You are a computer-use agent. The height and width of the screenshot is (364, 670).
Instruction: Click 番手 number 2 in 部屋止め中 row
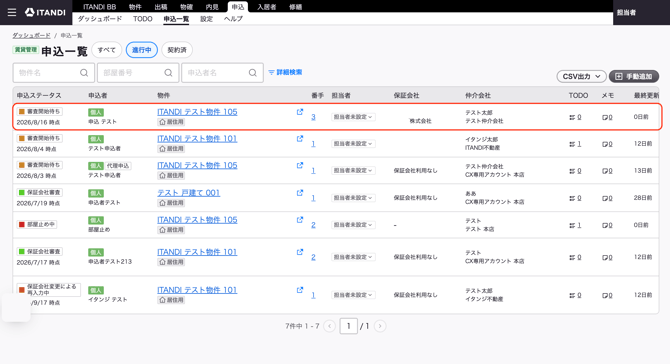pos(313,225)
